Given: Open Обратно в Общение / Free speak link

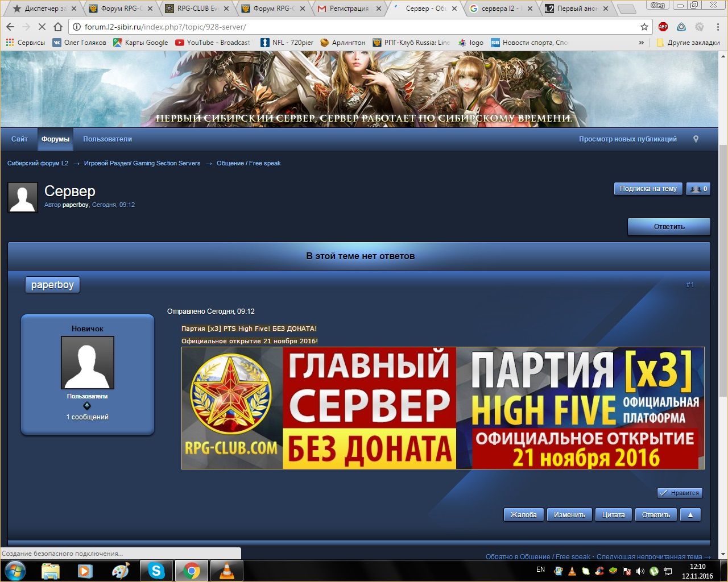Looking at the screenshot, I should coord(538,557).
